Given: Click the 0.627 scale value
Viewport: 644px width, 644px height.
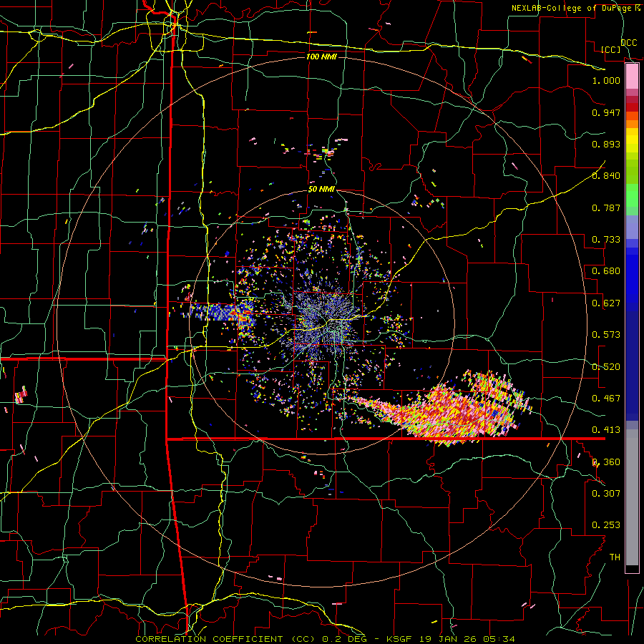Looking at the screenshot, I should 606,303.
